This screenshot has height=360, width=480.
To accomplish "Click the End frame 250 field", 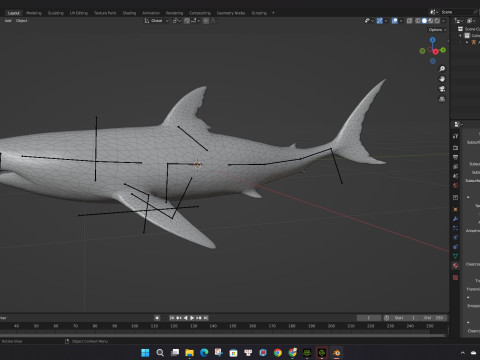I will (434, 318).
